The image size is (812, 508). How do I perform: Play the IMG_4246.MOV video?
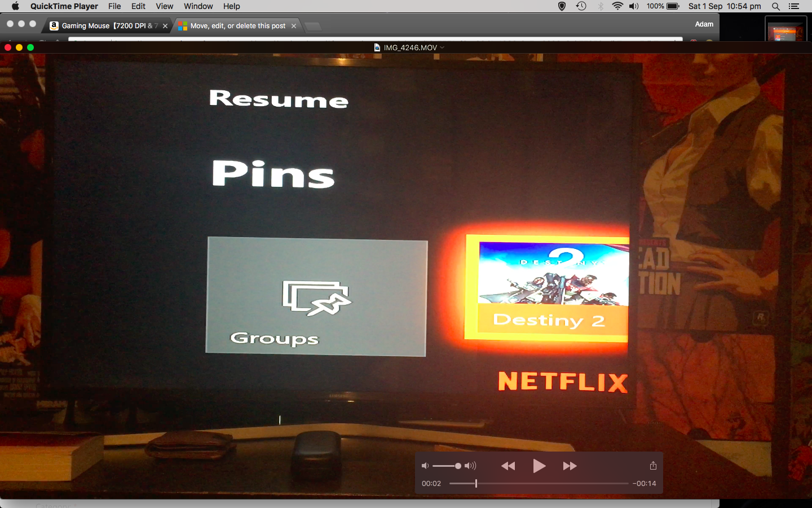pyautogui.click(x=539, y=466)
